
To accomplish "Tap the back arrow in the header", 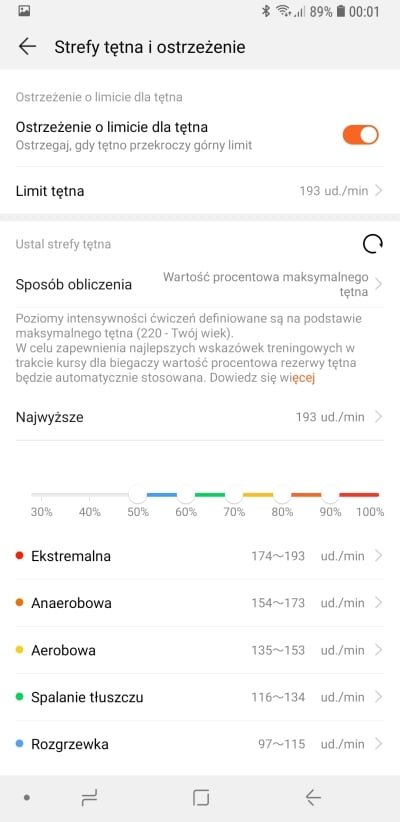I will pyautogui.click(x=27, y=47).
